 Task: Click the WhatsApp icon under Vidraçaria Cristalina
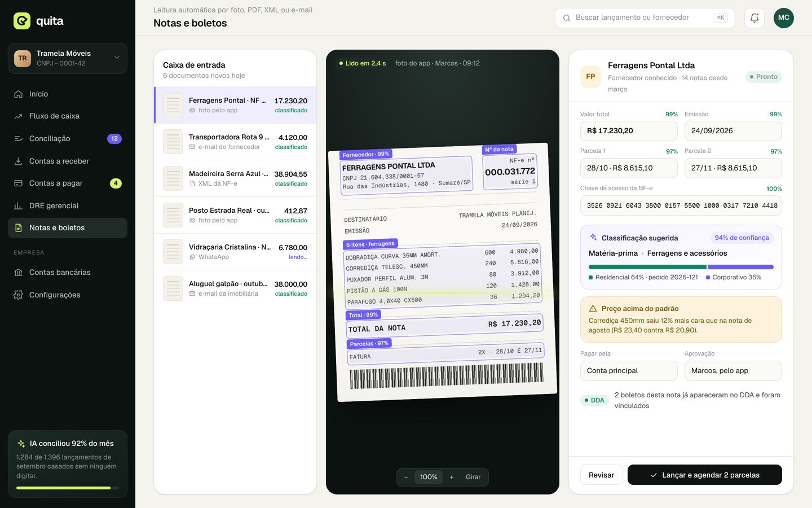coord(192,257)
